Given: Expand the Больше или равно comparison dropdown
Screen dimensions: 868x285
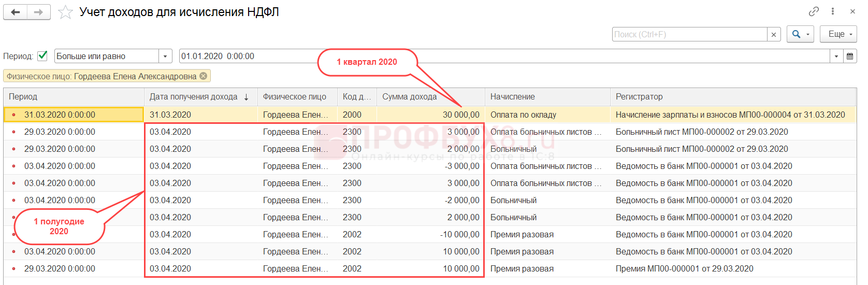Looking at the screenshot, I should [165, 56].
